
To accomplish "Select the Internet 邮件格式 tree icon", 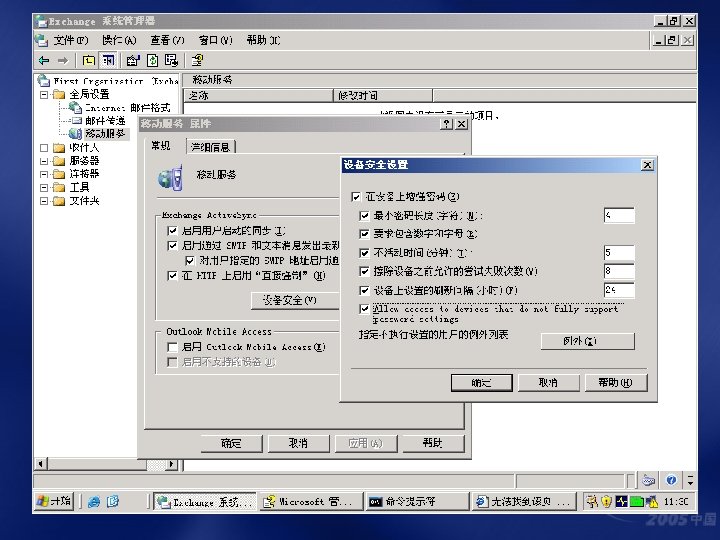I will point(75,107).
